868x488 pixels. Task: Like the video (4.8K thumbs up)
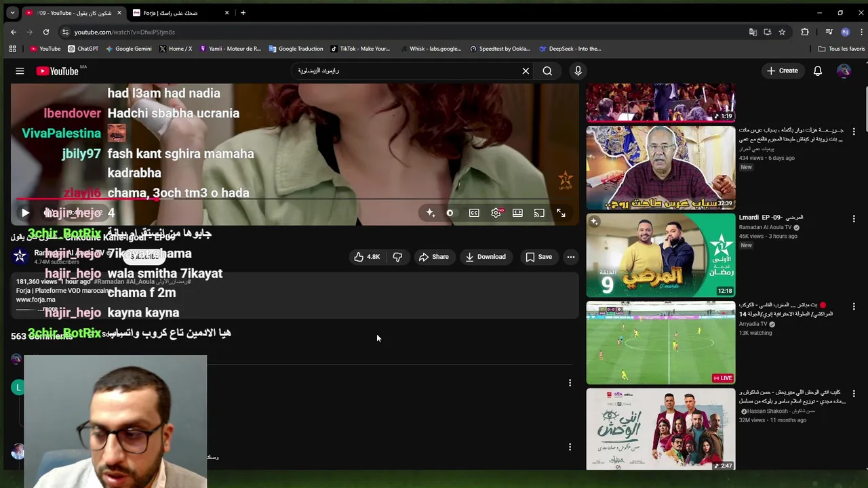(367, 257)
